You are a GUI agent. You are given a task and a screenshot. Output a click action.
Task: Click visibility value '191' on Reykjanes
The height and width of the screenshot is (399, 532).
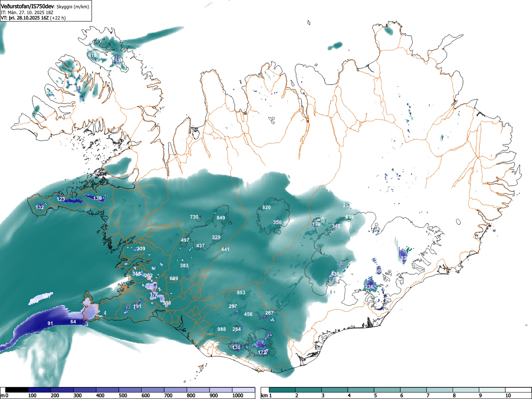click(x=137, y=306)
